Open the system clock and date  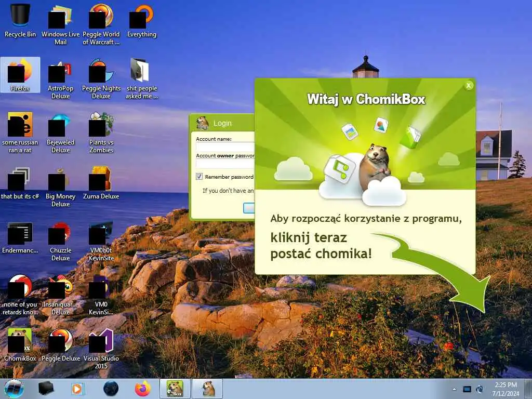coord(506,389)
